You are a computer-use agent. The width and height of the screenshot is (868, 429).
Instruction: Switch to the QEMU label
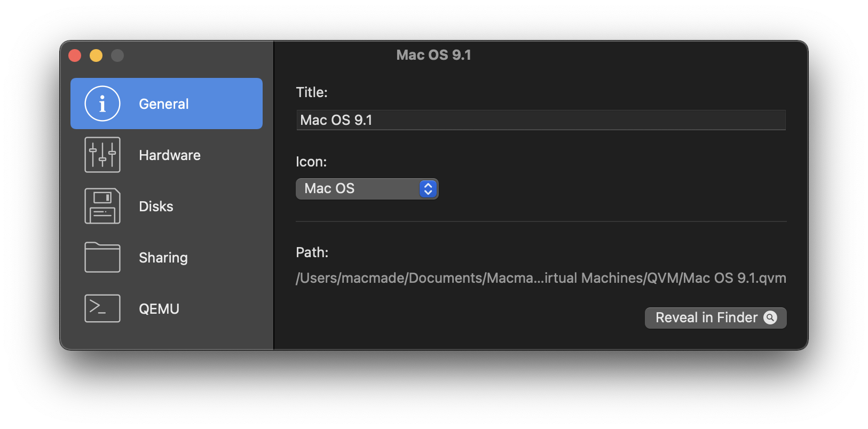159,309
